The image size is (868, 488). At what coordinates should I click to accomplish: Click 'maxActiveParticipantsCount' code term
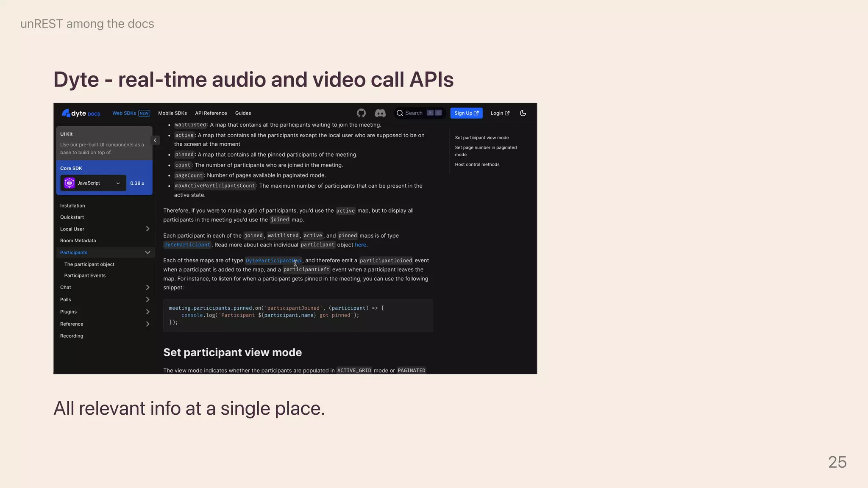215,186
